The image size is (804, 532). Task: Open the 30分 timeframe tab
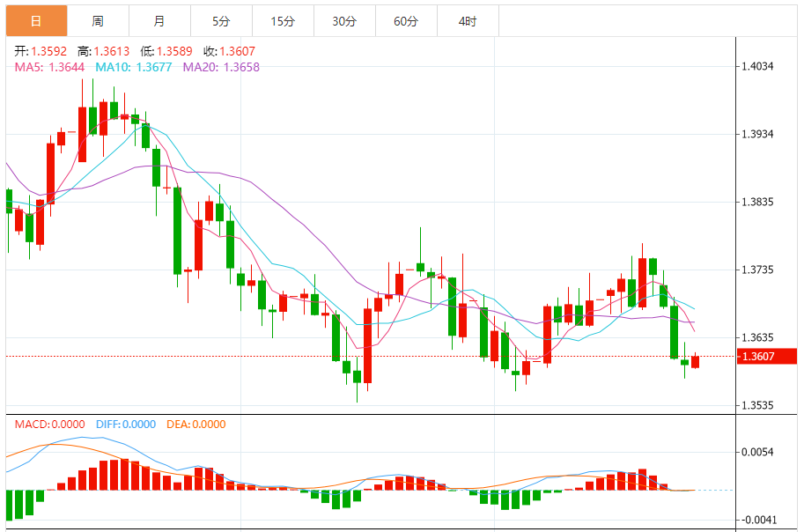point(344,21)
